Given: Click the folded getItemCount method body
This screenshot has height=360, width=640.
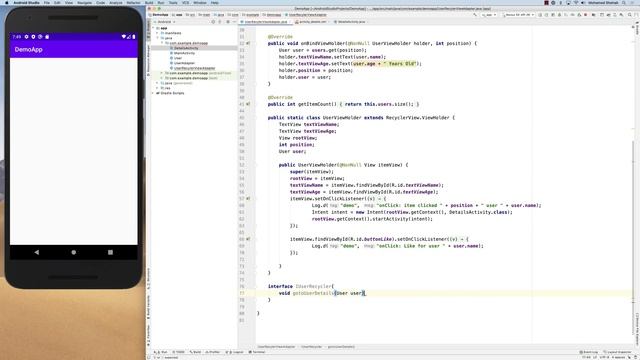Looking at the screenshot, I should pos(380,104).
